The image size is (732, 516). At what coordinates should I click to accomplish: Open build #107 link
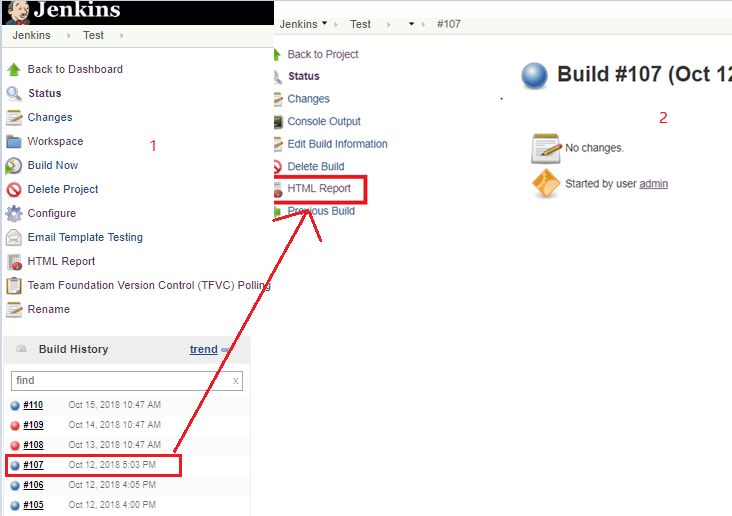[x=33, y=465]
